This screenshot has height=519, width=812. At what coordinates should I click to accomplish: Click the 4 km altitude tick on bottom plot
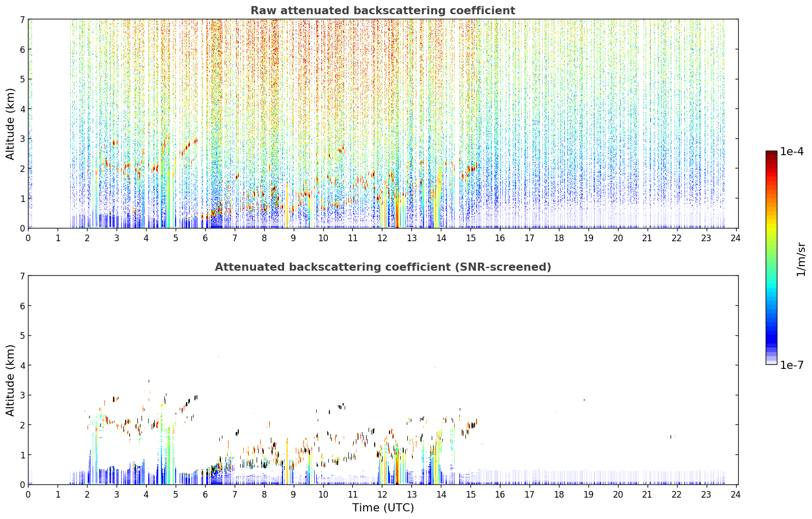(x=22, y=365)
